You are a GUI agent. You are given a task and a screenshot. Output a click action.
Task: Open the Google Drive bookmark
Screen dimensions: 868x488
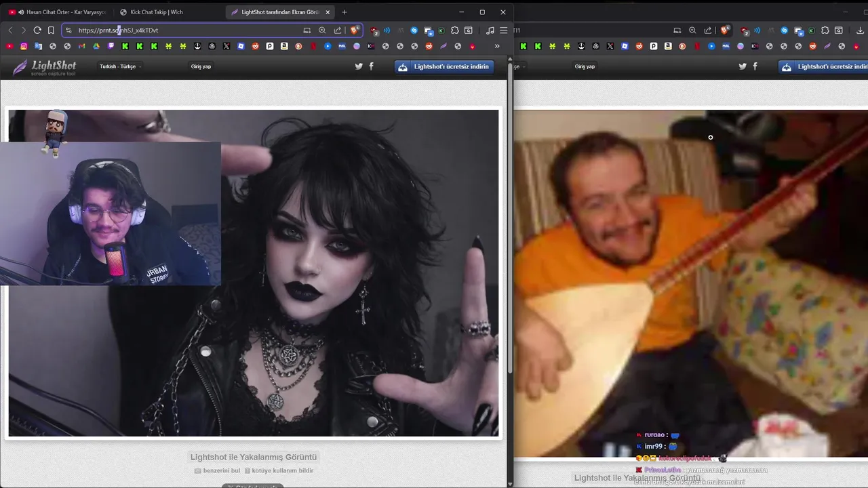[96, 46]
